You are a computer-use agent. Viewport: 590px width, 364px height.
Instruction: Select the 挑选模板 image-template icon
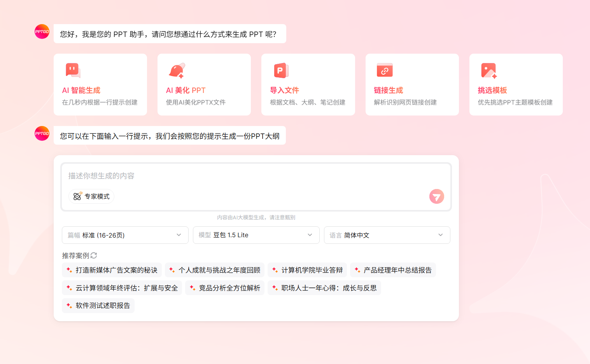pos(488,70)
